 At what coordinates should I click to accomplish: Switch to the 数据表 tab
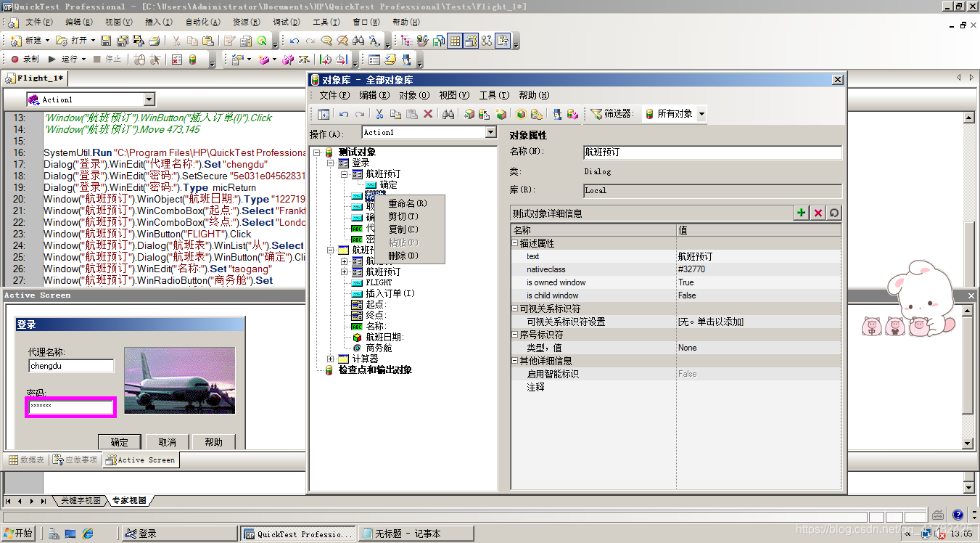tap(27, 460)
